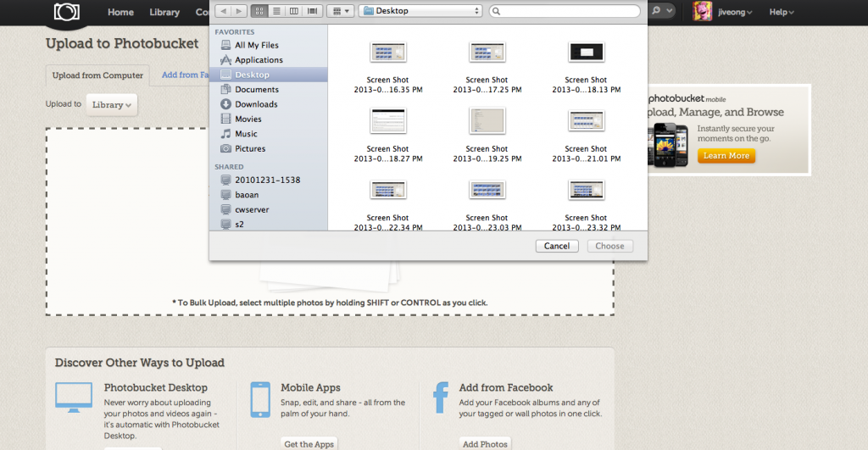The width and height of the screenshot is (868, 450).
Task: Click the Downloads arrow icon in sidebar
Action: click(225, 104)
